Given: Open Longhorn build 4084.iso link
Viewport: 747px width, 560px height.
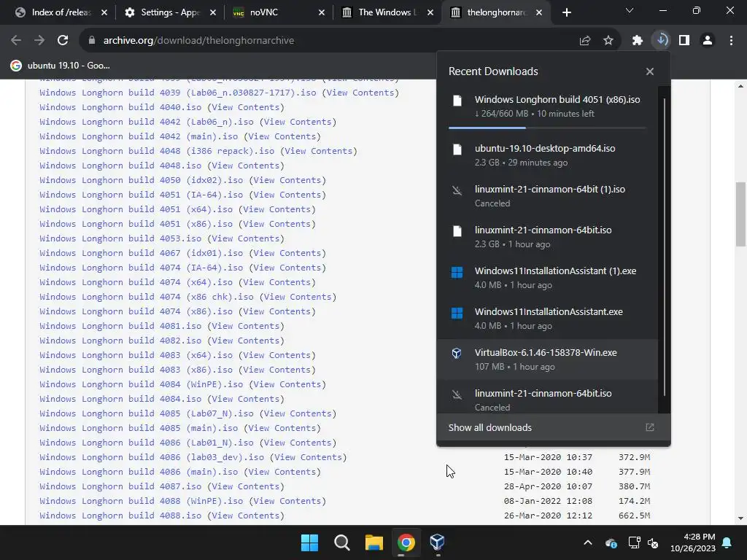Looking at the screenshot, I should tap(120, 399).
